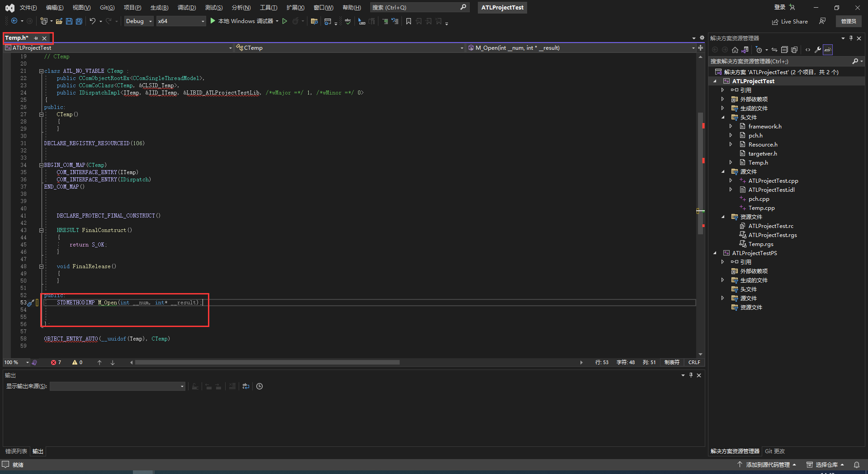
Task: Click the code cleanup broom icon
Action: 30,303
